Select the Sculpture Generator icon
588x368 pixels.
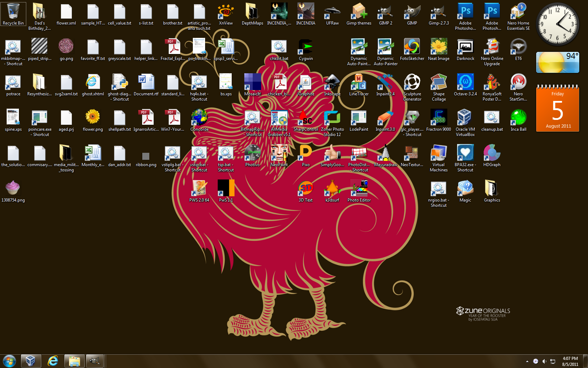click(x=412, y=87)
